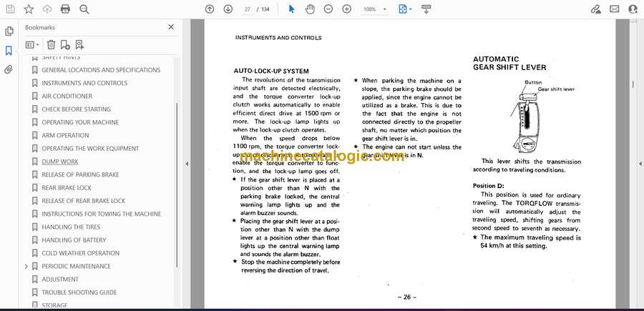
Task: Bookmark this file with the star icon
Action: pos(29,9)
